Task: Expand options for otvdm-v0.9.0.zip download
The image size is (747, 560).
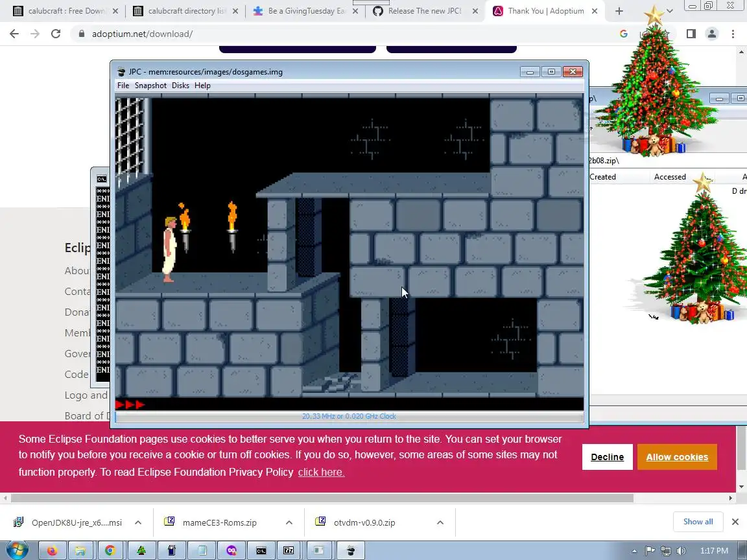Action: 440,522
